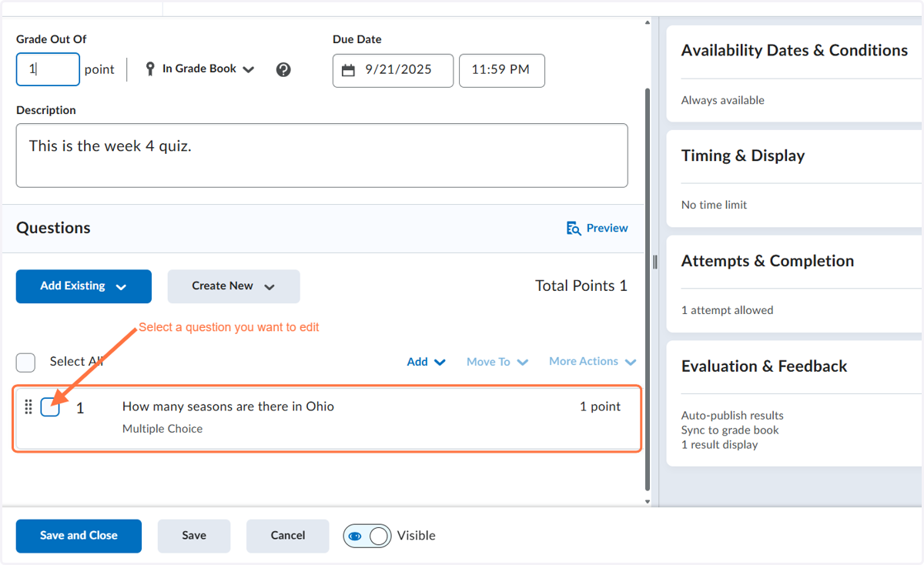Click the question number 1 label
The width and height of the screenshot is (924, 565).
(80, 408)
